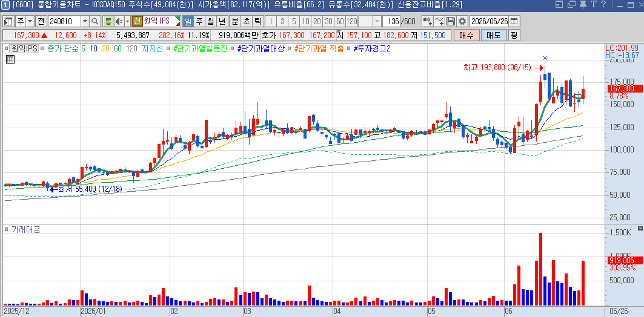Select the 년 yearly period
Viewport: 644px width, 317px height.
(x=222, y=21)
